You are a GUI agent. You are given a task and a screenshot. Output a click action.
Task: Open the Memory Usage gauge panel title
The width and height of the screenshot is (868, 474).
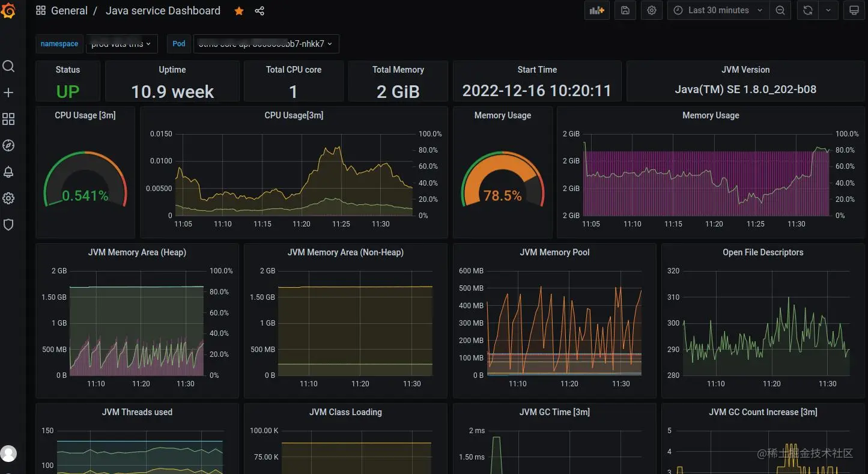click(x=503, y=115)
